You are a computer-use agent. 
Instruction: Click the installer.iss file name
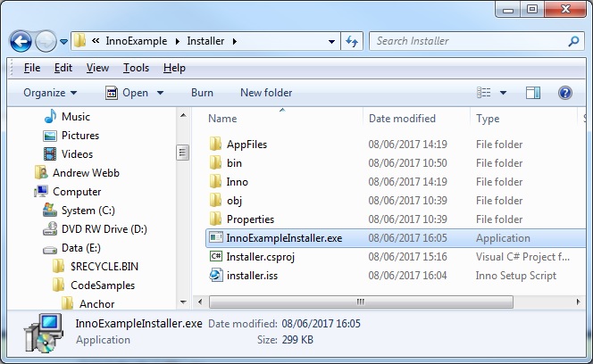(252, 276)
